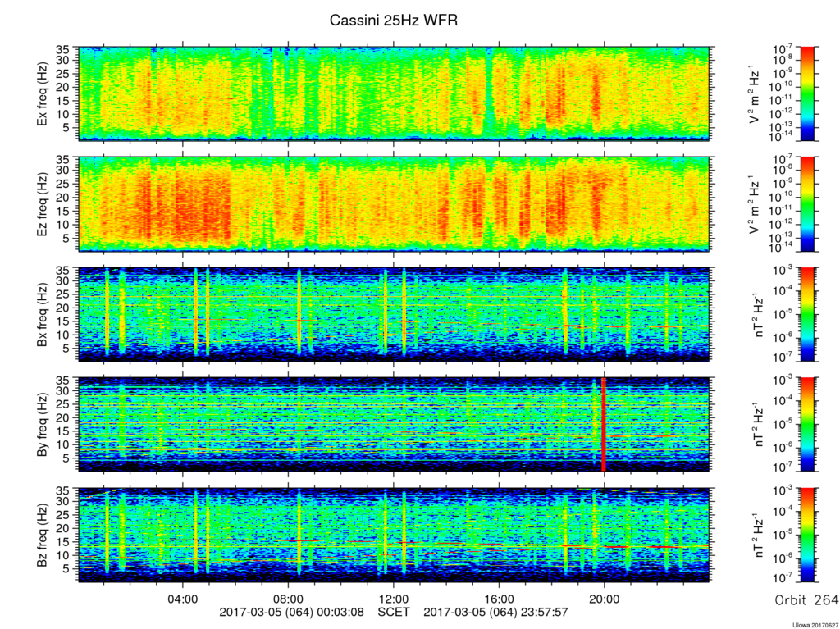Image resolution: width=840 pixels, height=629 pixels.
Task: Click the Cassini 25Hz WFR title
Action: point(394,21)
